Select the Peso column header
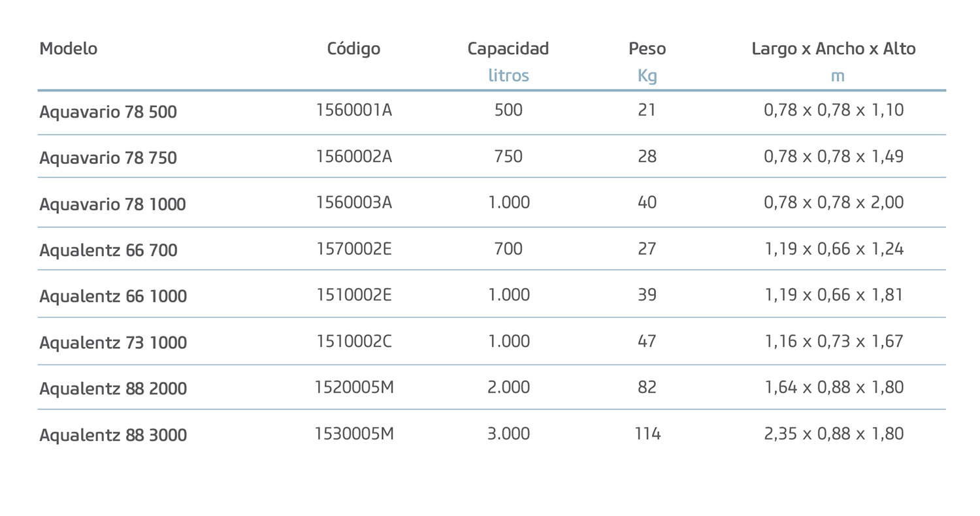980x516 pixels. [647, 48]
